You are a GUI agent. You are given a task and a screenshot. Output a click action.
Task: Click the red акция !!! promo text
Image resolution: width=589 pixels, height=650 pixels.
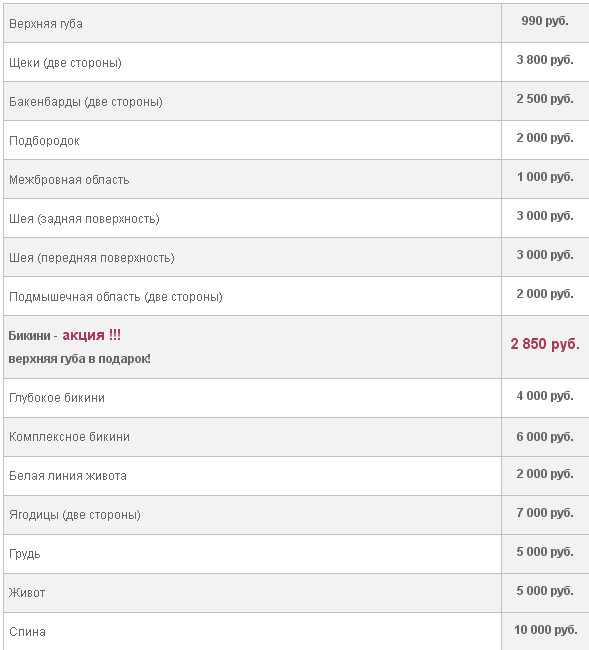pyautogui.click(x=92, y=335)
